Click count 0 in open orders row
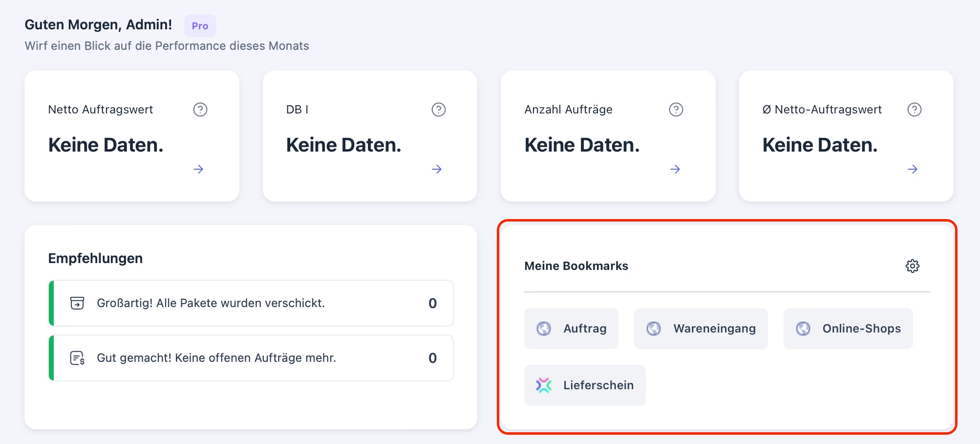980x444 pixels. tap(433, 358)
